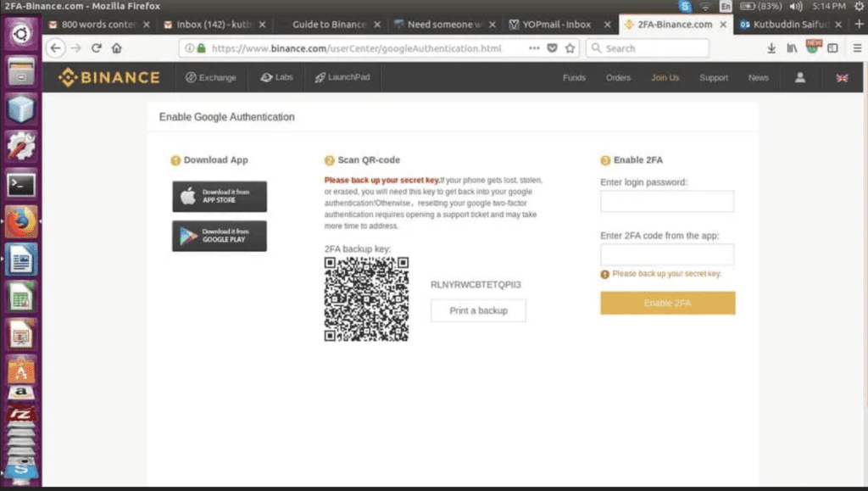
Task: Select backup key text RLNYRWCBTETQPII3
Action: tap(476, 285)
